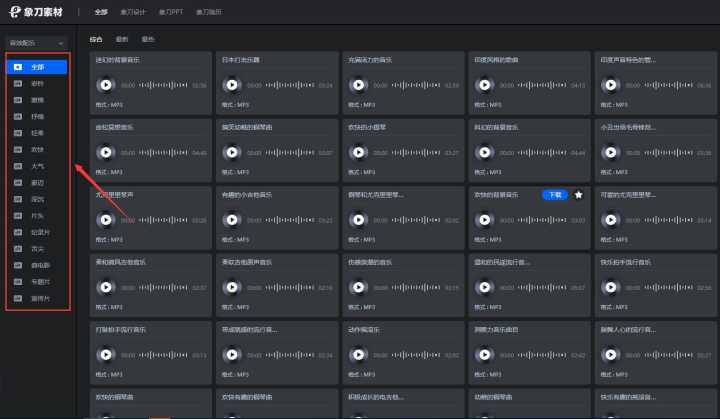
Task: Click the icon beside 欢快 in the sidebar
Action: [x=18, y=150]
